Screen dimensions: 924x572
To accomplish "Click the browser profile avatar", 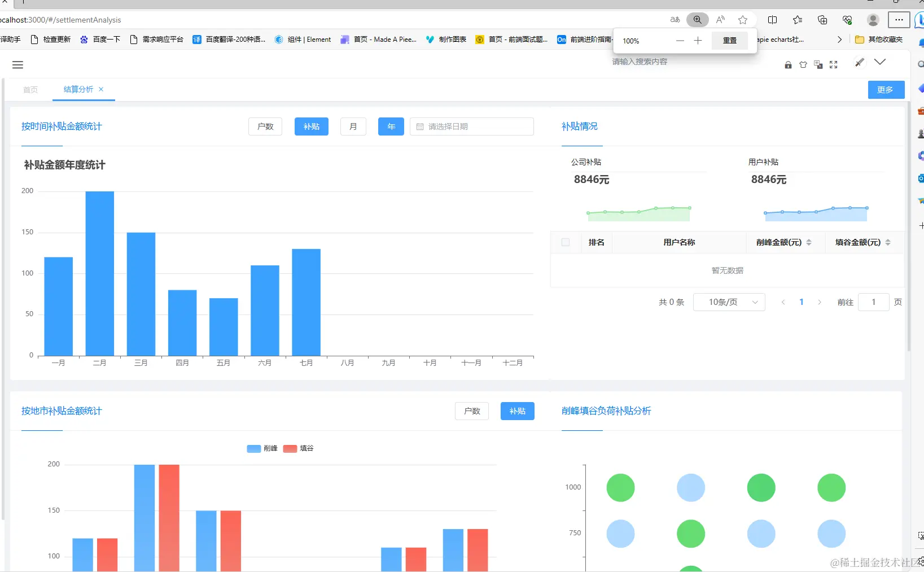I will (873, 20).
